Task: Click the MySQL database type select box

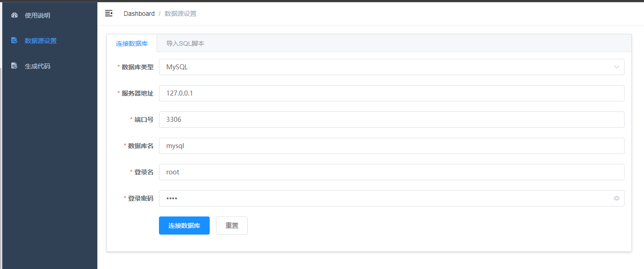Action: [x=392, y=67]
